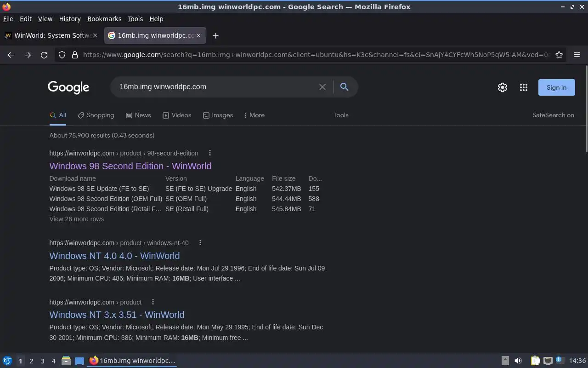This screenshot has height=368, width=588.
Task: Open tracking protection shield icon
Action: point(62,55)
